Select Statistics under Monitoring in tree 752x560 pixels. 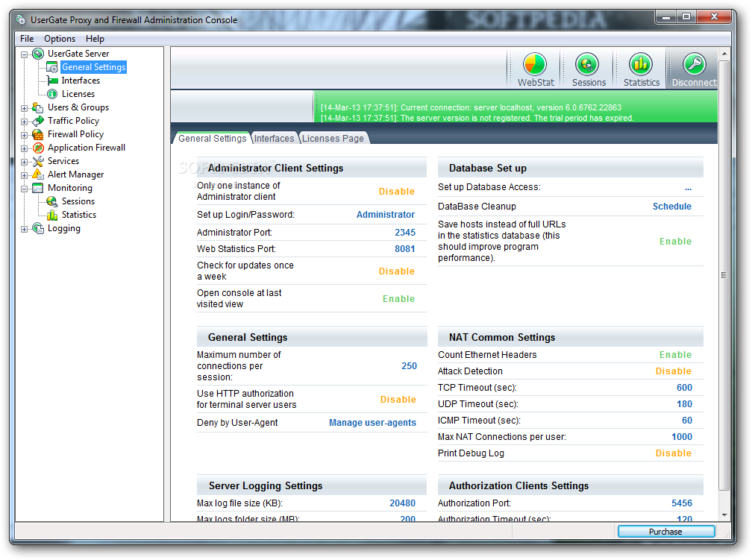pos(78,215)
